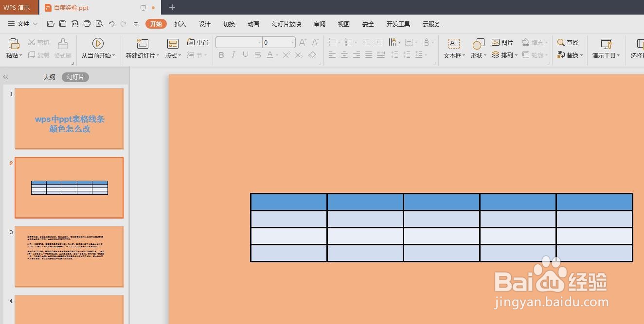The height and width of the screenshot is (324, 644).
Task: Toggle bold formatting
Action: click(221, 55)
